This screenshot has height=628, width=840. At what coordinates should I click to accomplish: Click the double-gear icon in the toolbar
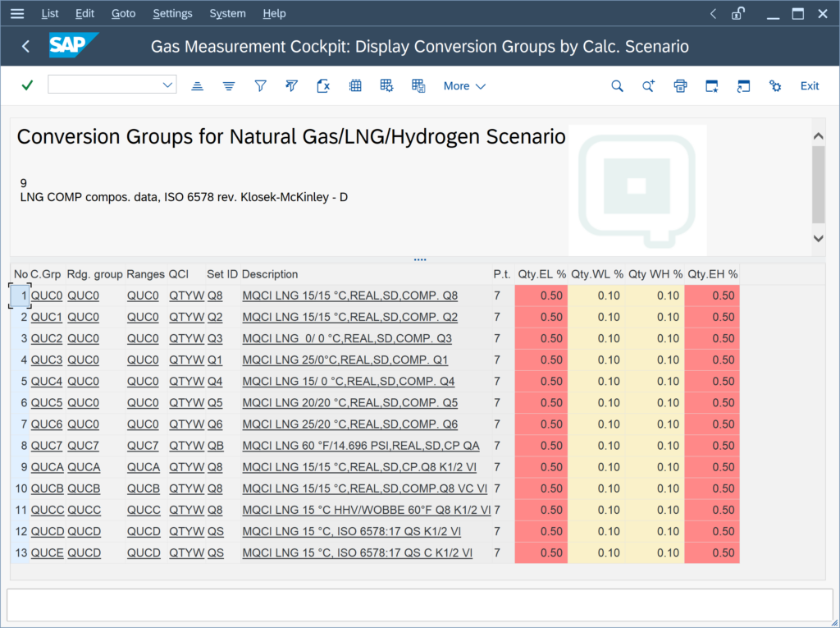[x=775, y=86]
